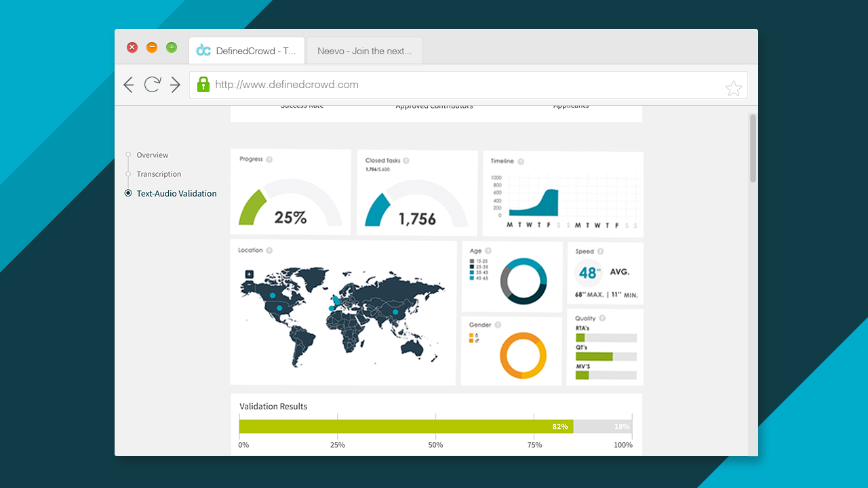Click help icon next to Location
This screenshot has width=868, height=488.
(x=269, y=251)
